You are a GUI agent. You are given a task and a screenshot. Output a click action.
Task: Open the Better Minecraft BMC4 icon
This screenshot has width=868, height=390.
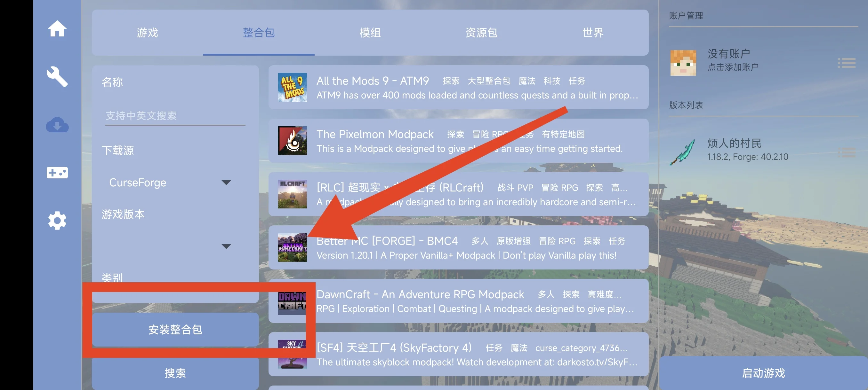tap(292, 247)
